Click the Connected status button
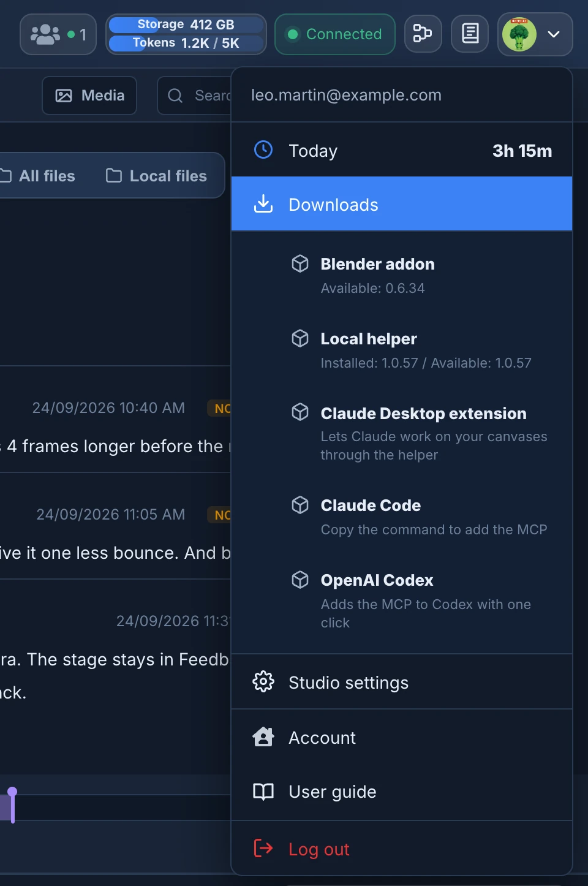 coord(335,34)
